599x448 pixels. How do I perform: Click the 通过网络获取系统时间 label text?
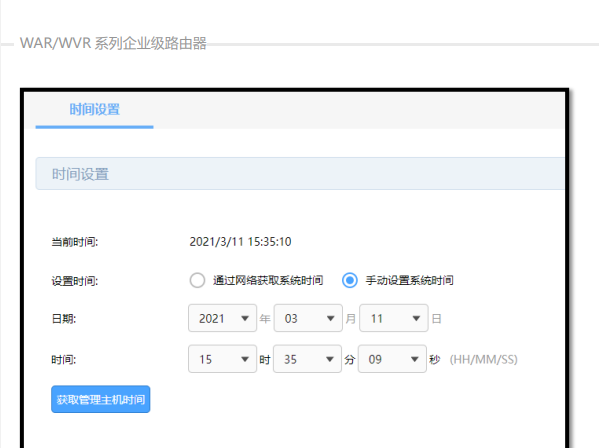268,280
